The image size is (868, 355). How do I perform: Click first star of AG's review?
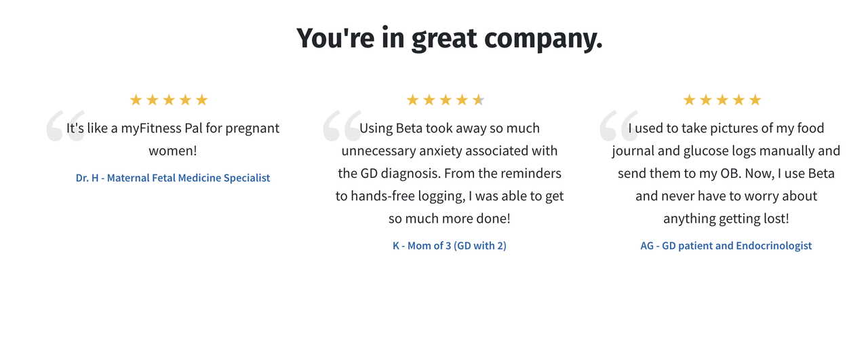[x=689, y=100]
